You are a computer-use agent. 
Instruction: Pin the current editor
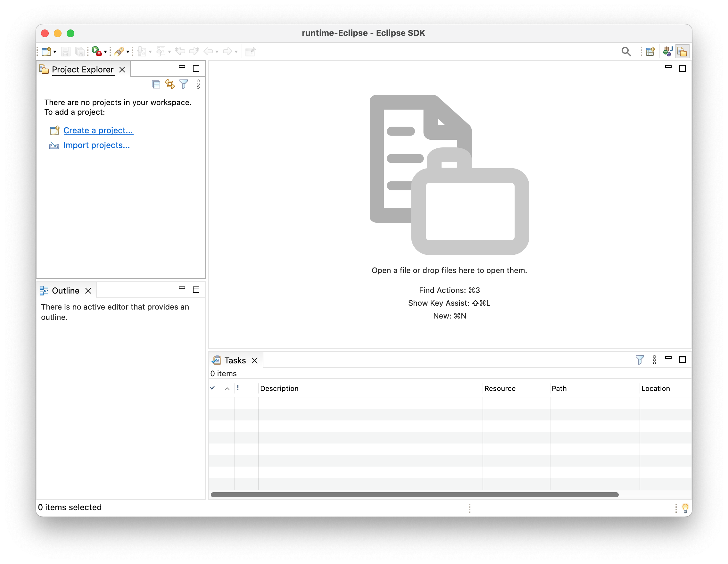(x=250, y=51)
